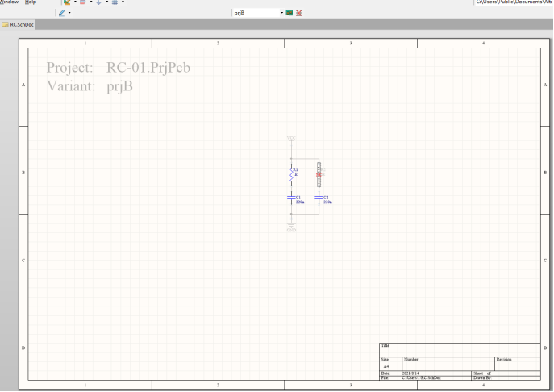Click the orange-green toolbar icon on top row
This screenshot has width=554, height=392.
(67, 2)
